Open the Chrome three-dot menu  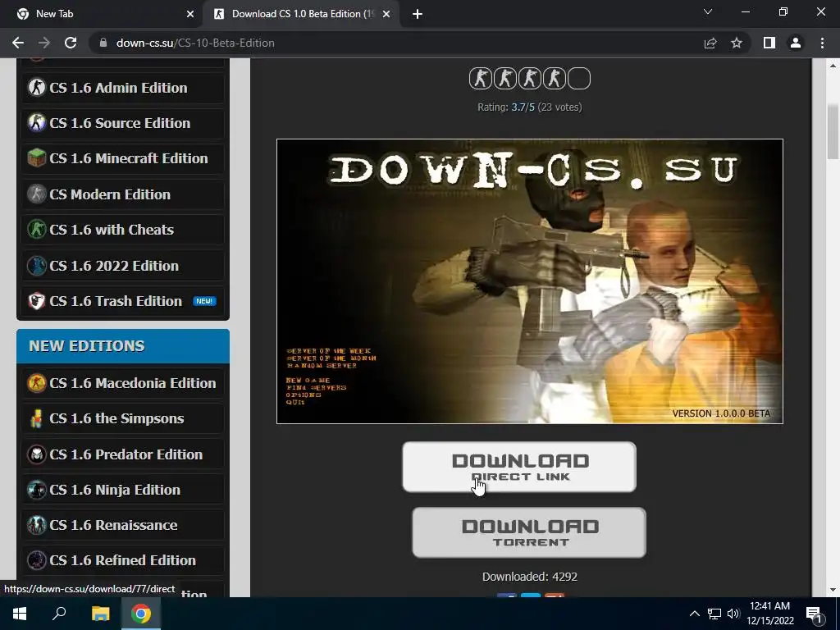(x=822, y=43)
